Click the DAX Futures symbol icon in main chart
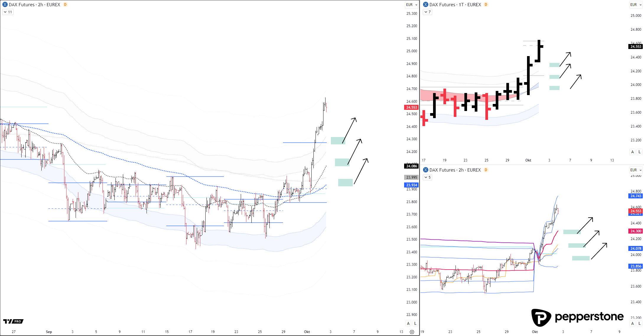Screen dimensions: 644x336 pos(5,5)
